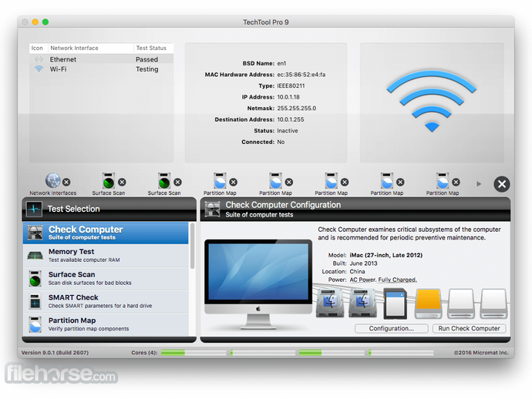
Task: Click Partition Map pie icon in test list
Action: (x=35, y=324)
